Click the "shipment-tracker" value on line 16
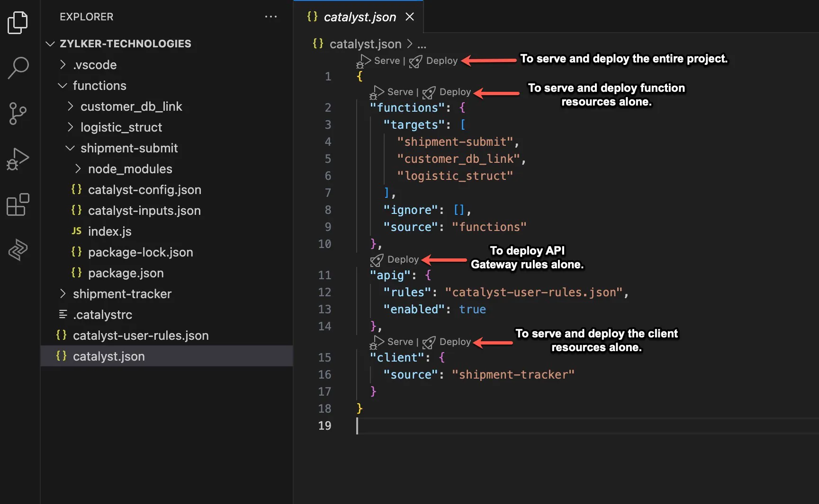 [x=513, y=375]
